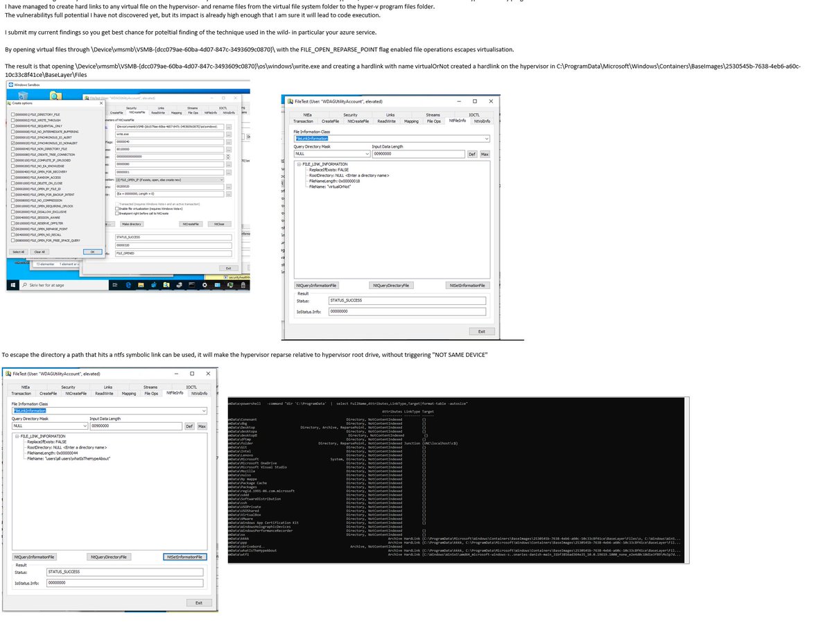Click the Sandbox taskbar search box
Image resolution: width=832 pixels, height=644 pixels.
coord(65,285)
